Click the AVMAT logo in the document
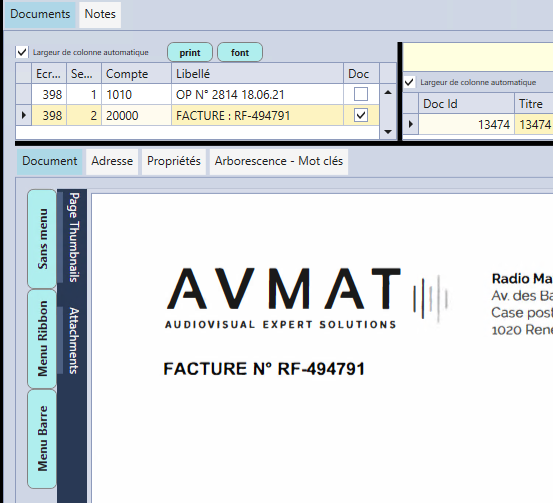This screenshot has width=553, height=503. pos(307,298)
